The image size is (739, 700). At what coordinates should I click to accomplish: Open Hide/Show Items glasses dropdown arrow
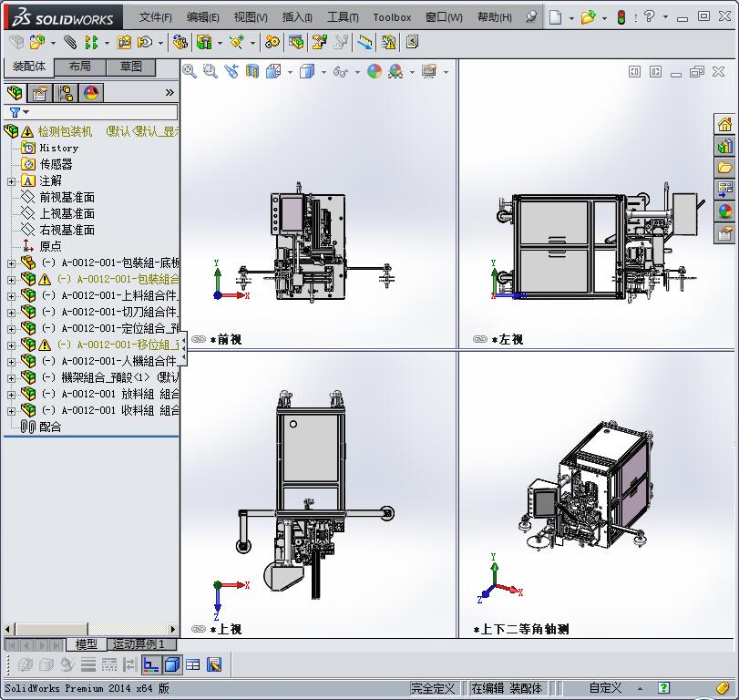357,72
